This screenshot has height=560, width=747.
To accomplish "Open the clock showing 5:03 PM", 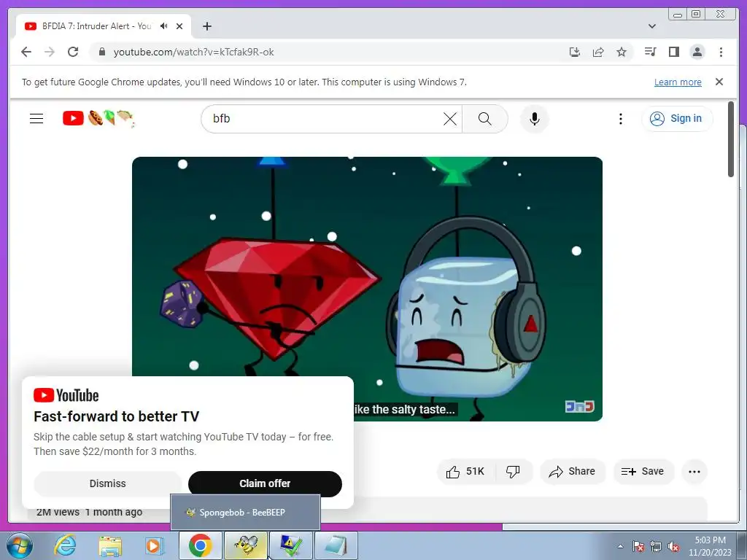I will 710,546.
